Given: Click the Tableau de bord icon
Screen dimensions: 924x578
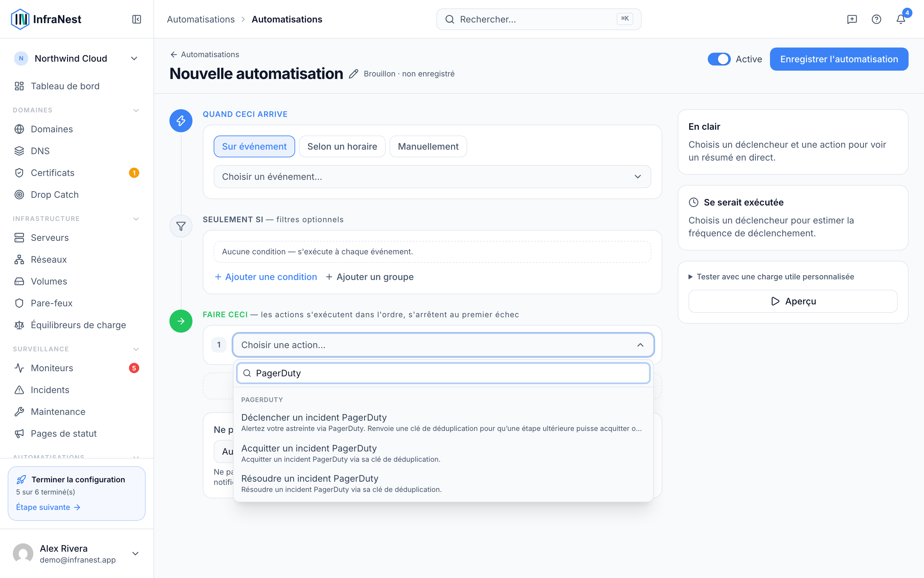Looking at the screenshot, I should [19, 86].
